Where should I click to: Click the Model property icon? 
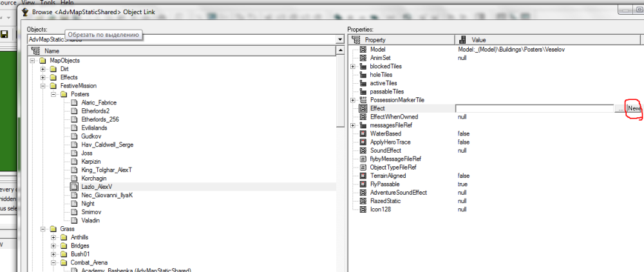pos(363,49)
